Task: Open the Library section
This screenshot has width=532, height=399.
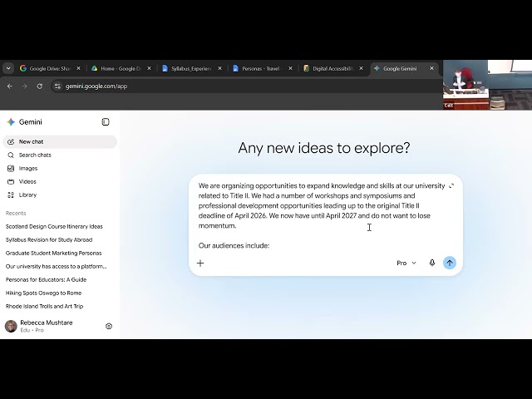Action: point(60,195)
